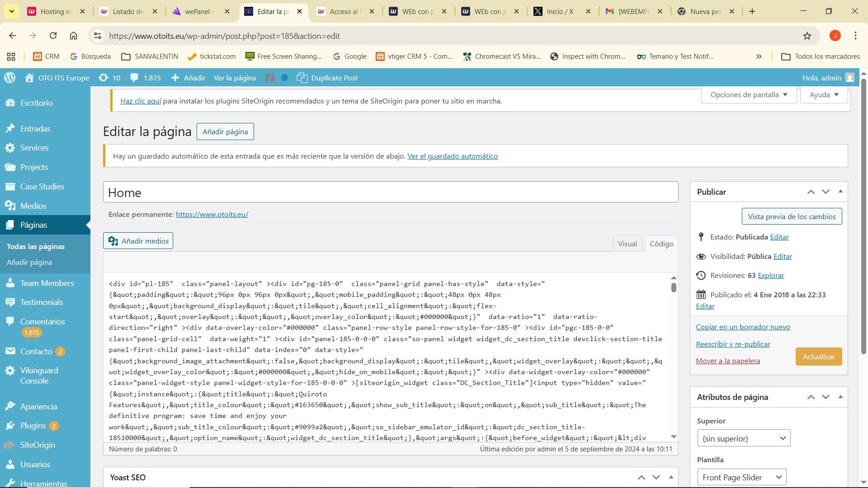Click the WordPress logo in admin bar
The height and width of the screenshot is (488, 868).
[x=10, y=78]
